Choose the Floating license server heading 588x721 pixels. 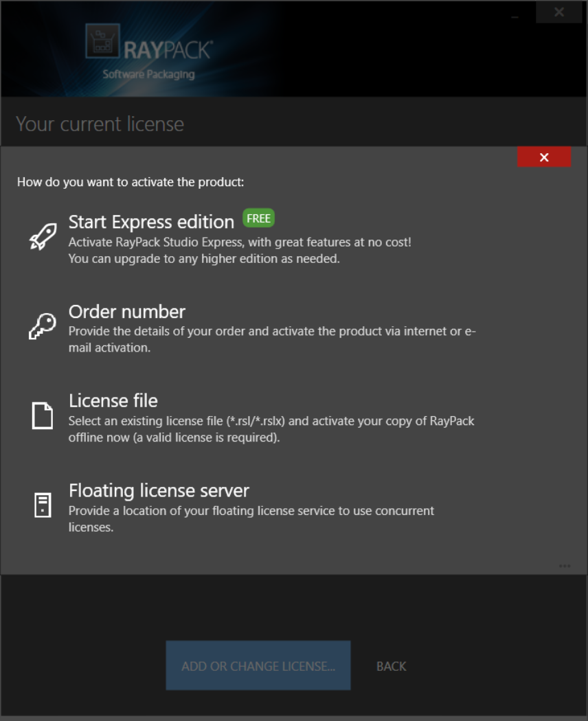pyautogui.click(x=159, y=490)
